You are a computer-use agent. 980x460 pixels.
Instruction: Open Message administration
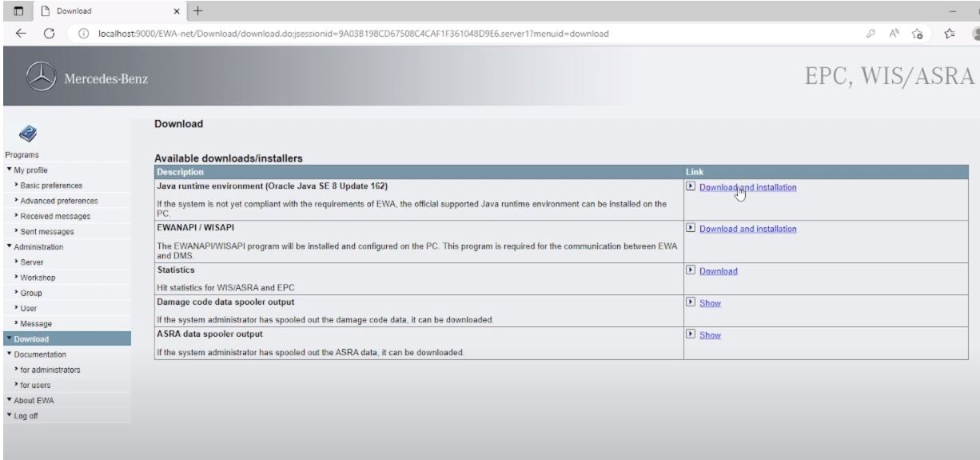(x=36, y=323)
